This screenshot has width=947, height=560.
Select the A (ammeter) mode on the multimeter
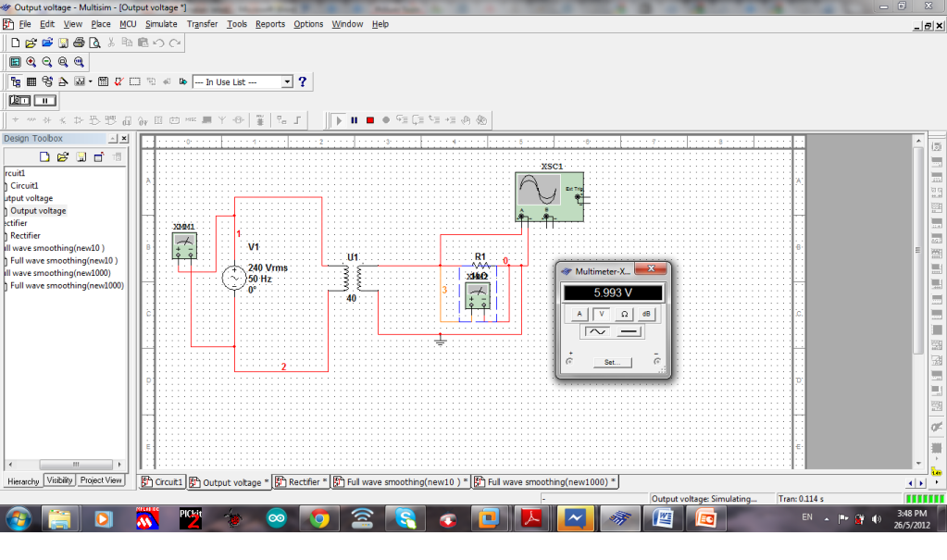[579, 314]
